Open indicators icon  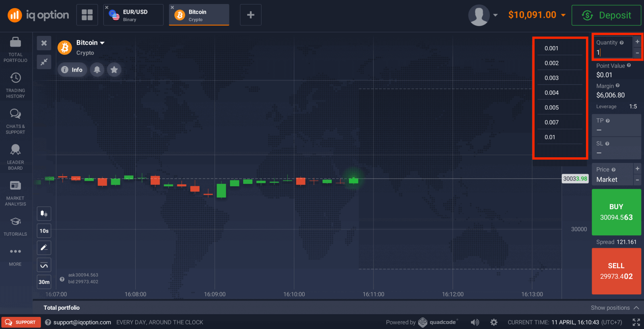pyautogui.click(x=44, y=265)
